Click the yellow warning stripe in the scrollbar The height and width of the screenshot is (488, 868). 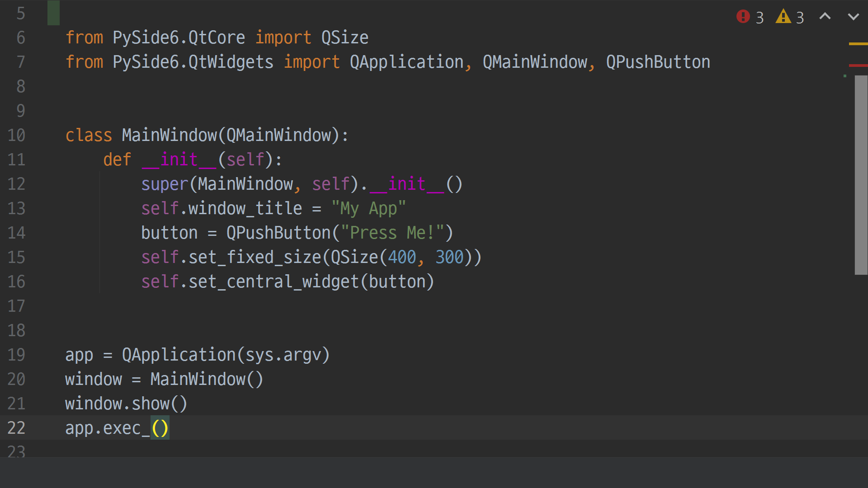point(858,44)
